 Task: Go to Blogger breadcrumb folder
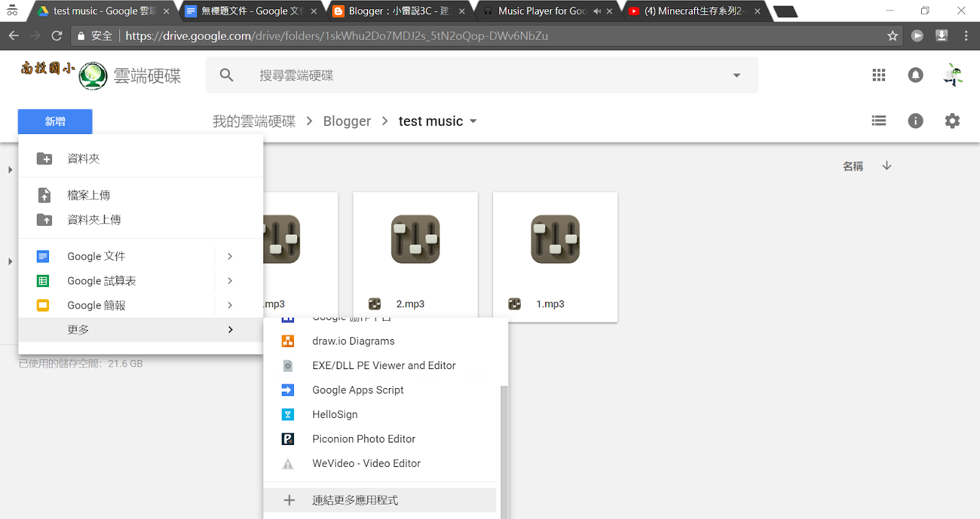tap(347, 121)
